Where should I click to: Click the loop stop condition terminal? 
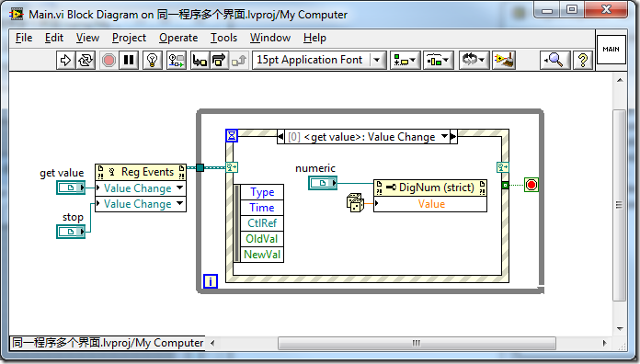coord(531,185)
